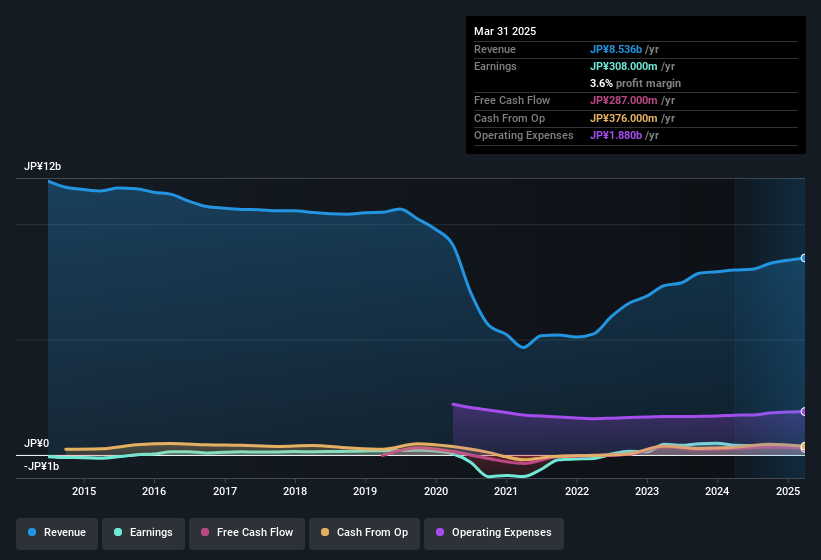Click the 2020 x-axis label
Screen dimensions: 821x560
pyautogui.click(x=436, y=491)
